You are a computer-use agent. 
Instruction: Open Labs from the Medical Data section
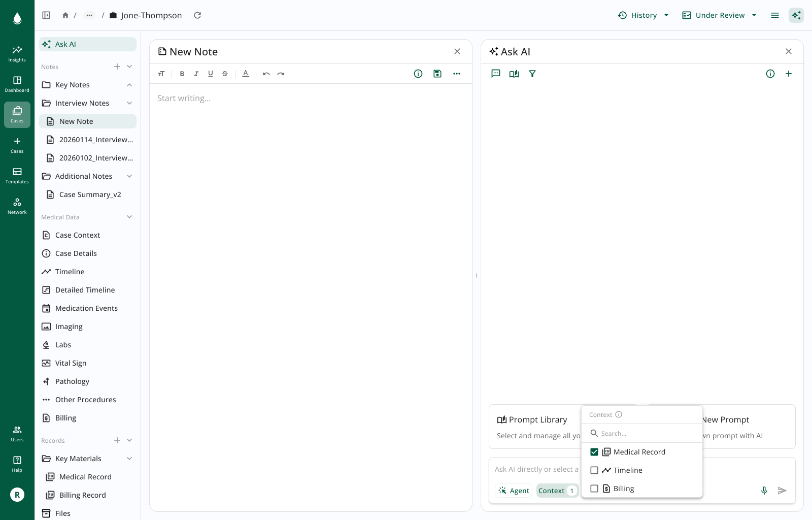[63, 344]
